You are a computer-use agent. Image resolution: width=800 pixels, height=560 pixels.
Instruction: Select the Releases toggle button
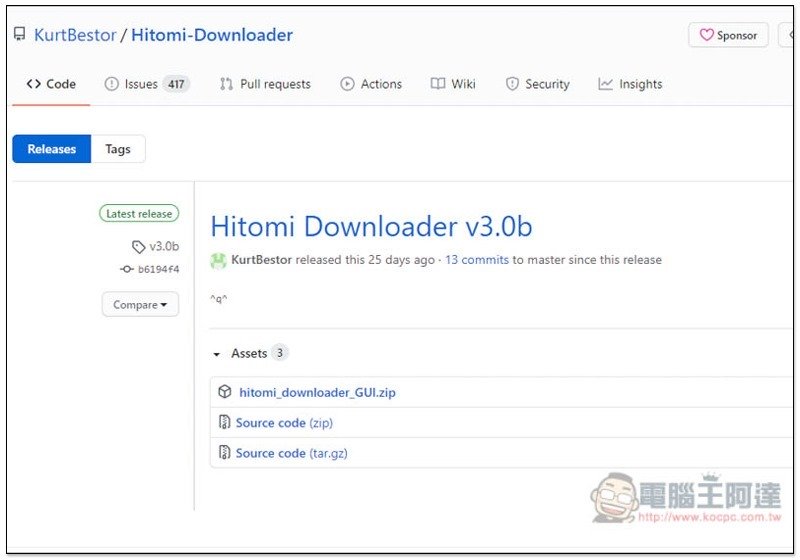[52, 149]
